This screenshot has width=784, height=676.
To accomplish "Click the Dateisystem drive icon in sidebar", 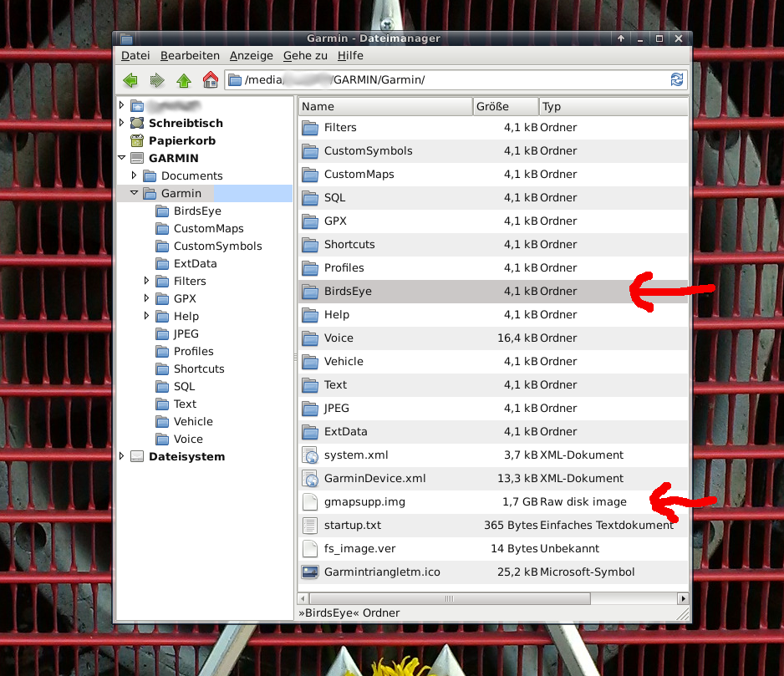I will point(137,456).
